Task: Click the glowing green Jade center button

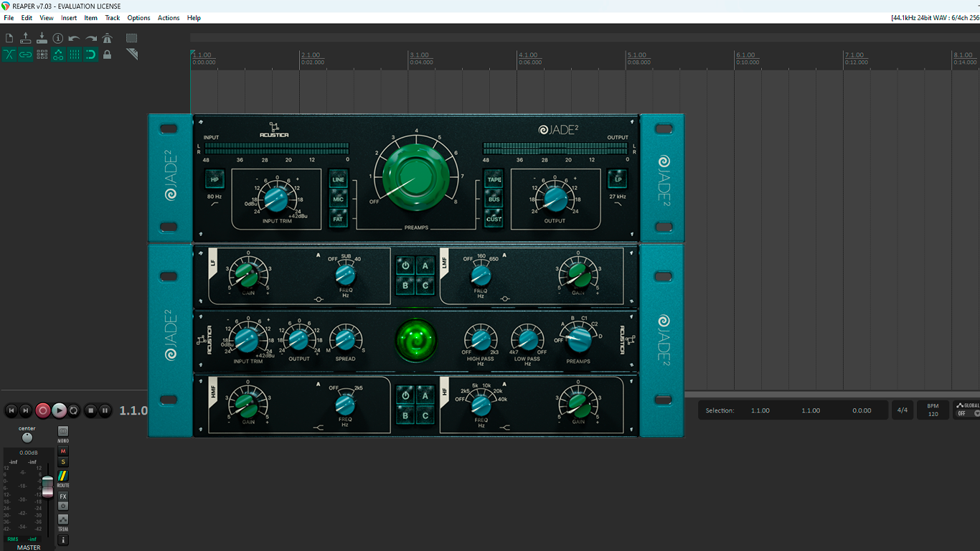Action: click(x=416, y=341)
